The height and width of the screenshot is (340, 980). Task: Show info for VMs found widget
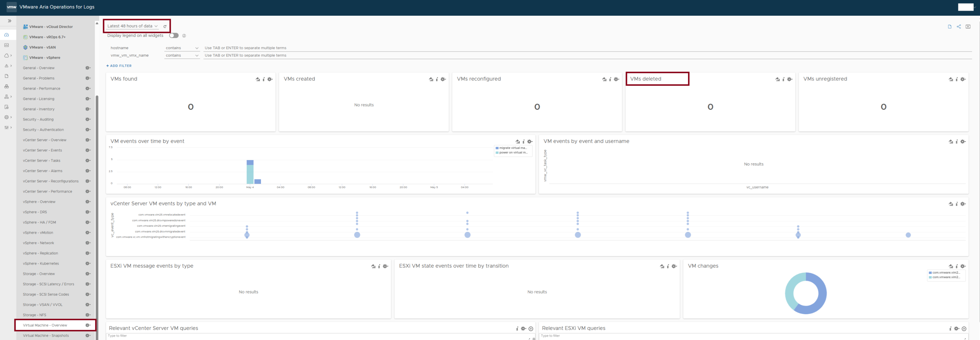(264, 79)
